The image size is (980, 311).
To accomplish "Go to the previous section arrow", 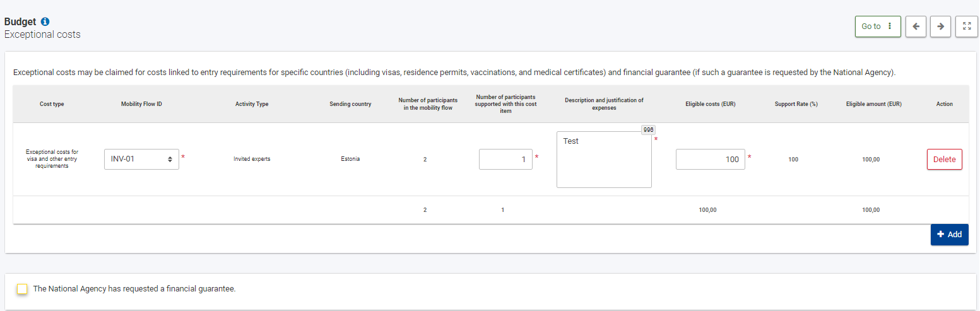I will [916, 26].
